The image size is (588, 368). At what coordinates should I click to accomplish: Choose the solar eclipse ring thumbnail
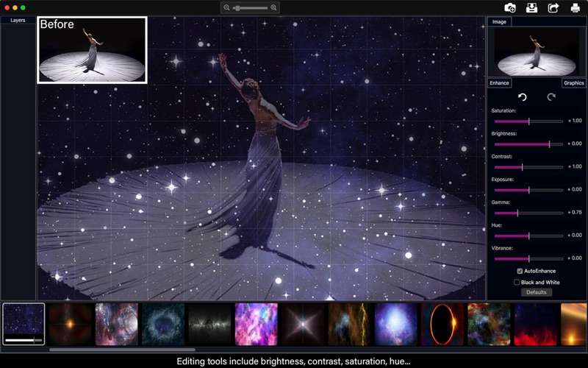tap(442, 324)
